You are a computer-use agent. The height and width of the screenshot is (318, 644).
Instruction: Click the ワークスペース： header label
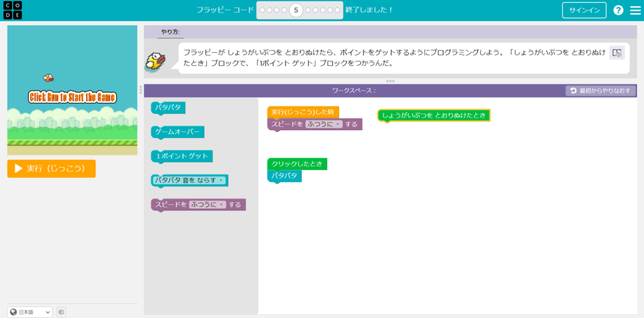pyautogui.click(x=353, y=90)
